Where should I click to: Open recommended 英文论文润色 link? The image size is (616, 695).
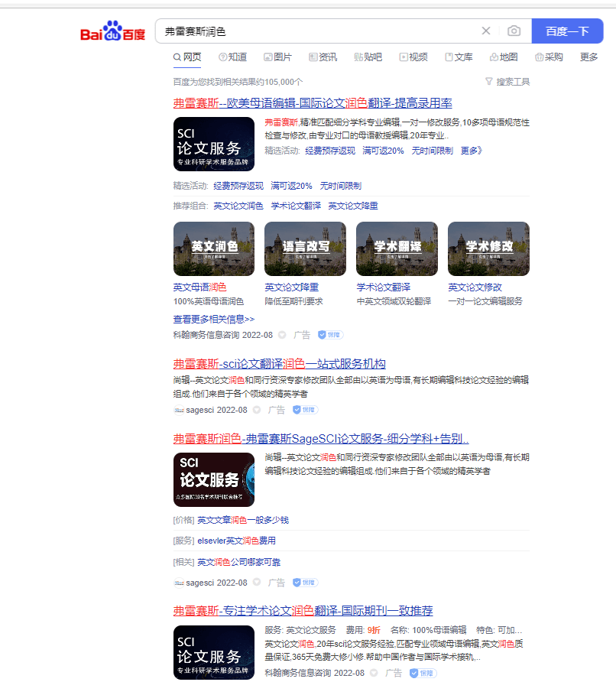(238, 206)
